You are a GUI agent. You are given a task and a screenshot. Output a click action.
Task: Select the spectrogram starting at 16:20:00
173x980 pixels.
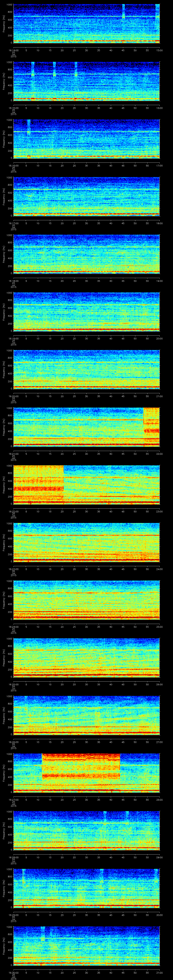click(87, 369)
